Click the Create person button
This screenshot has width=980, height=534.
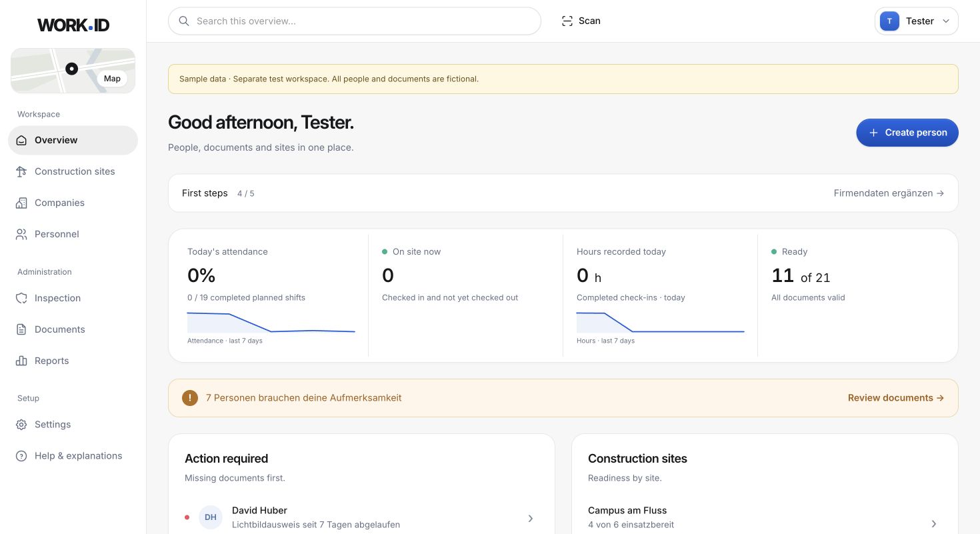pyautogui.click(x=907, y=133)
